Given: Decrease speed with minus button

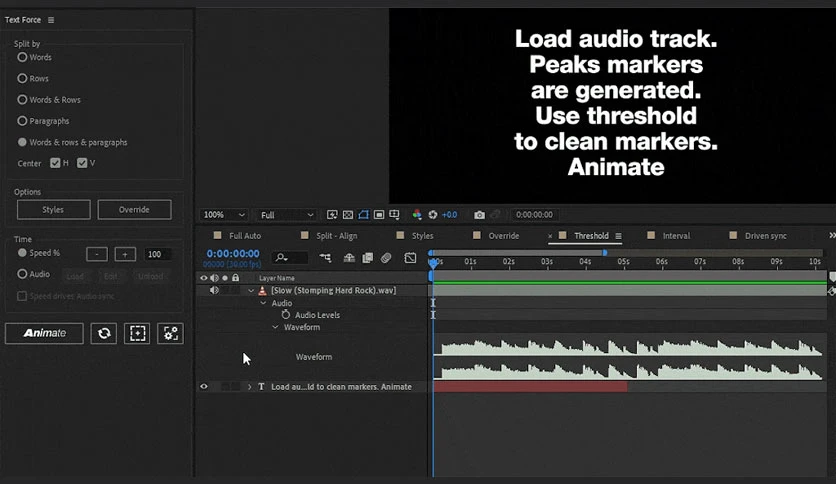Looking at the screenshot, I should tap(97, 254).
